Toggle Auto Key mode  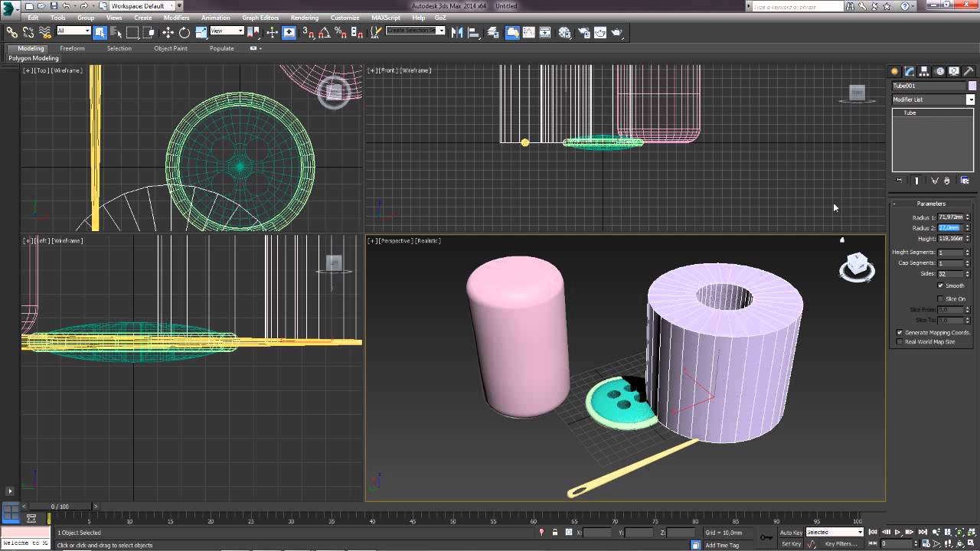[791, 532]
